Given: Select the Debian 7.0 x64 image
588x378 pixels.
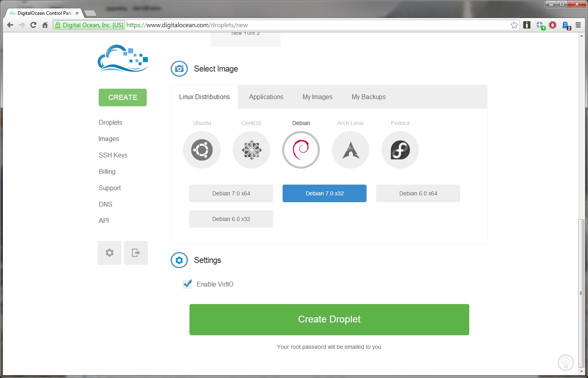Looking at the screenshot, I should (231, 193).
